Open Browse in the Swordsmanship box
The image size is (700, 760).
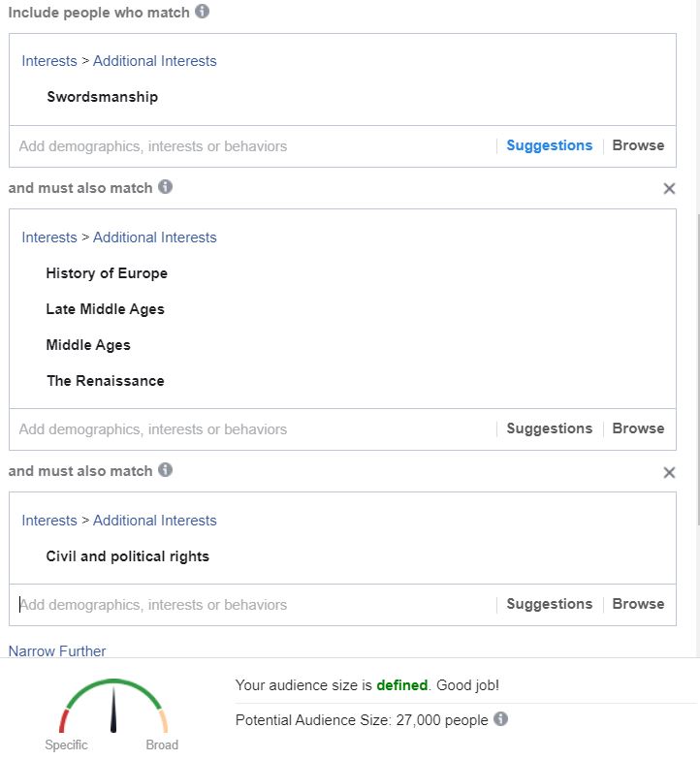[x=638, y=145]
